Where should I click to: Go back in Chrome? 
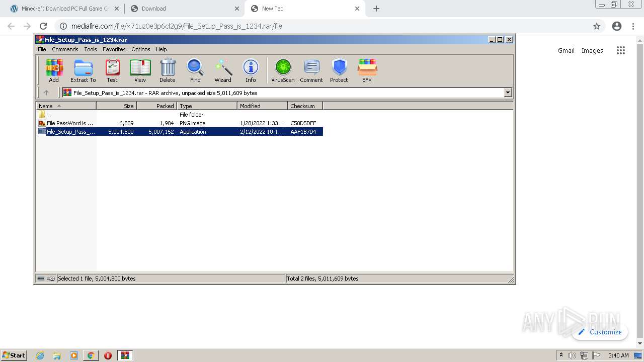[11, 26]
